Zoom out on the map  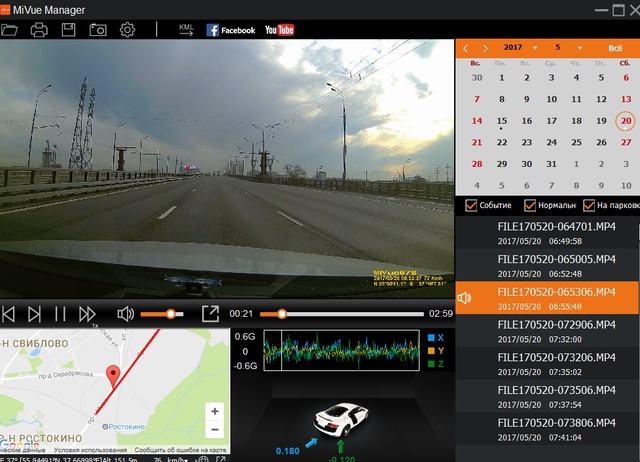[215, 429]
